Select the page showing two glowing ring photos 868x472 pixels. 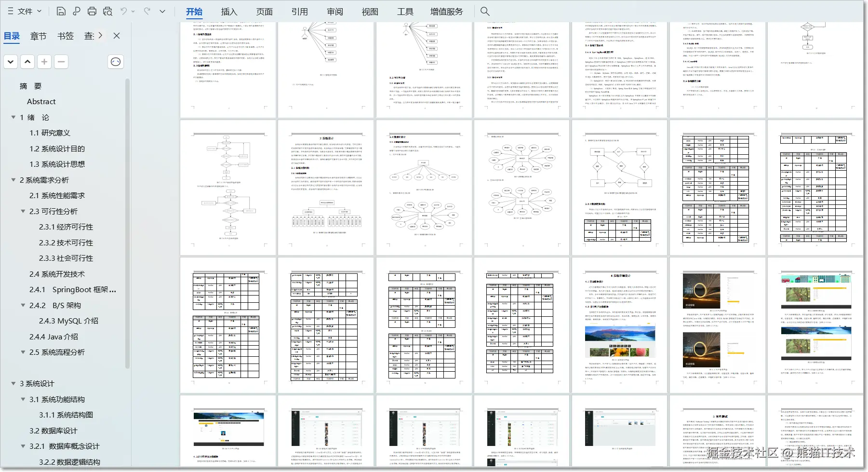point(717,325)
